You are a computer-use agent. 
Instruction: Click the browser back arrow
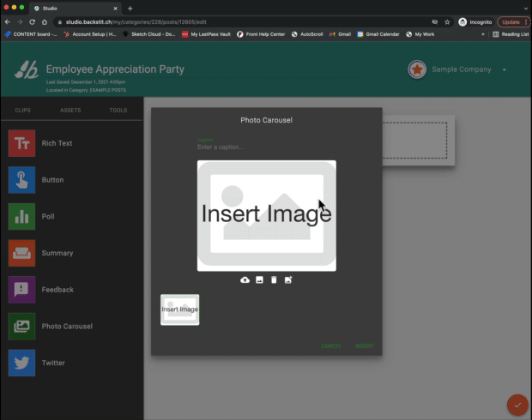(8, 22)
